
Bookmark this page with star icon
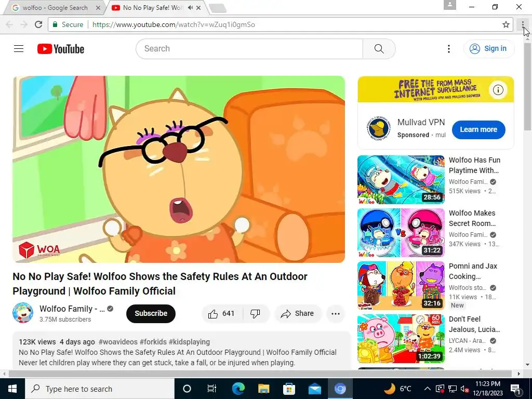[x=506, y=24]
